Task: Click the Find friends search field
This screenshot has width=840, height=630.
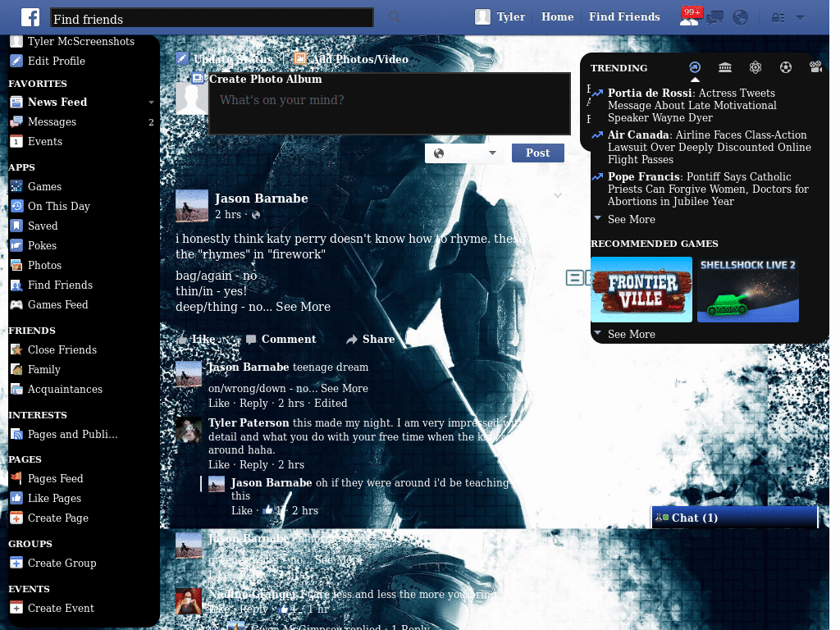Action: (x=212, y=18)
